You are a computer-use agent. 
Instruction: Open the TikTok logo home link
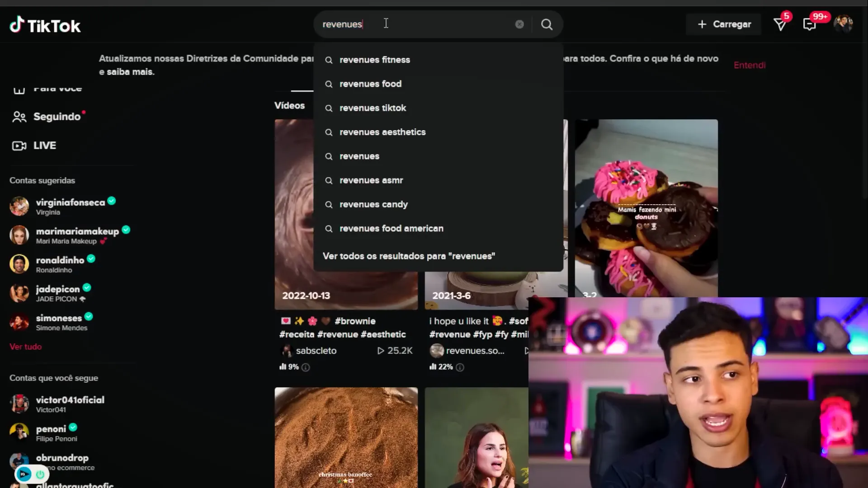pyautogui.click(x=45, y=25)
